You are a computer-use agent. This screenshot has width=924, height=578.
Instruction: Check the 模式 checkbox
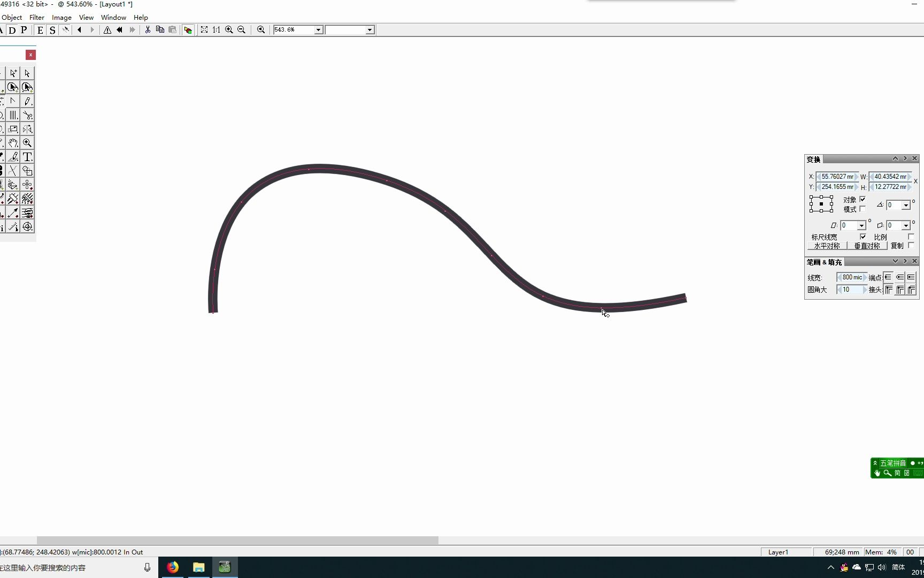(863, 209)
